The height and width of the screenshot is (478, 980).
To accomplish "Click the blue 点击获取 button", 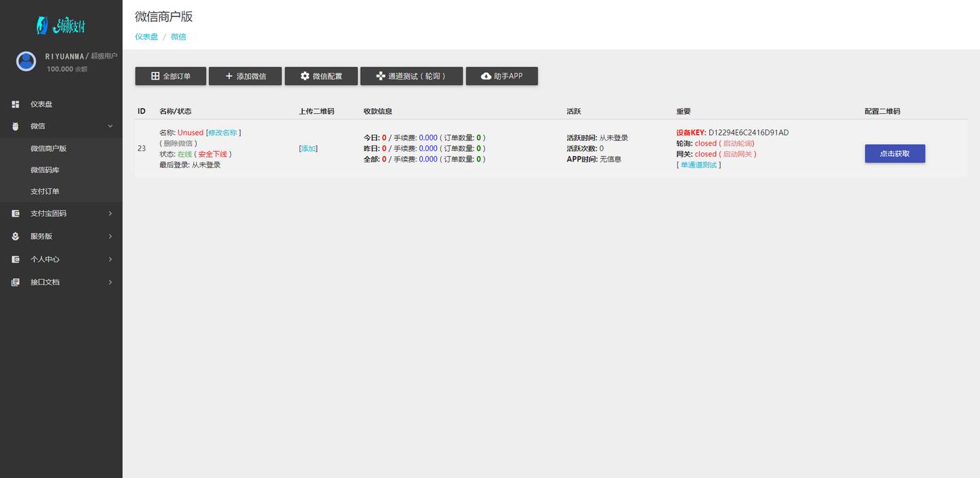I will (894, 154).
